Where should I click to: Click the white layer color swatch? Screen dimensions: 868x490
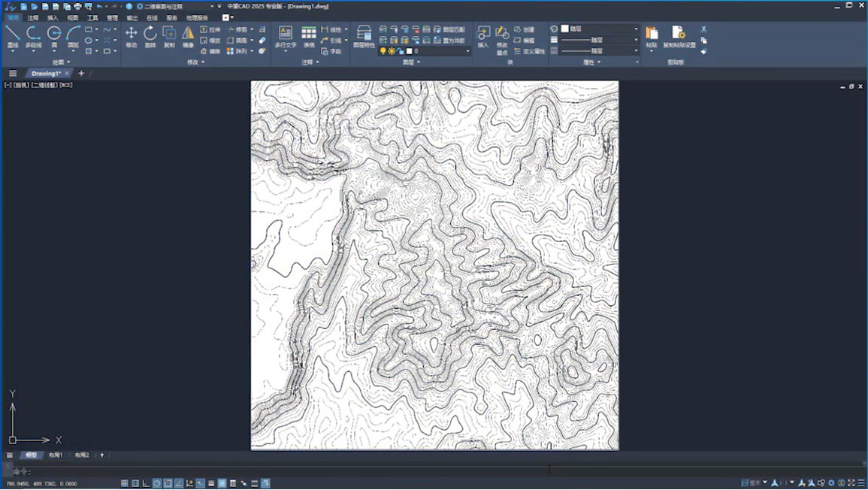pyautogui.click(x=410, y=51)
